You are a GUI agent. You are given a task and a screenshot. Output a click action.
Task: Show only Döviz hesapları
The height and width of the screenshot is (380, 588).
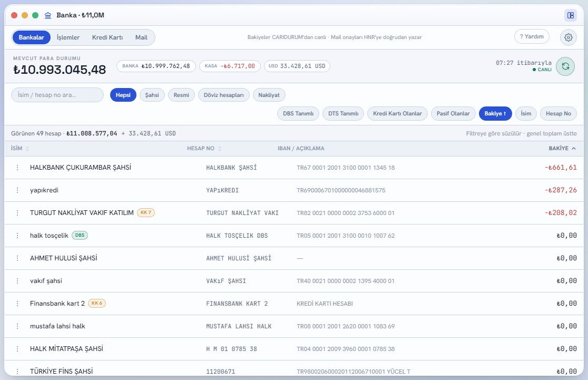coord(224,95)
